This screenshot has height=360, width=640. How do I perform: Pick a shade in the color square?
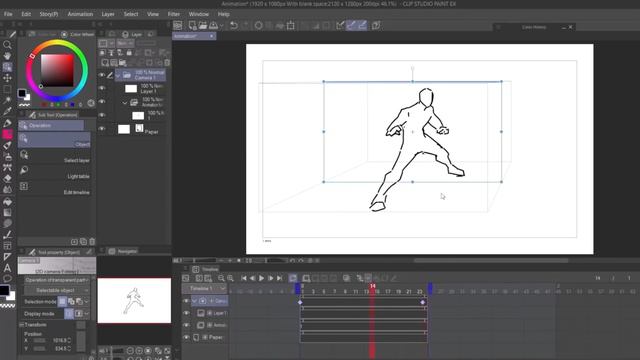[57, 70]
